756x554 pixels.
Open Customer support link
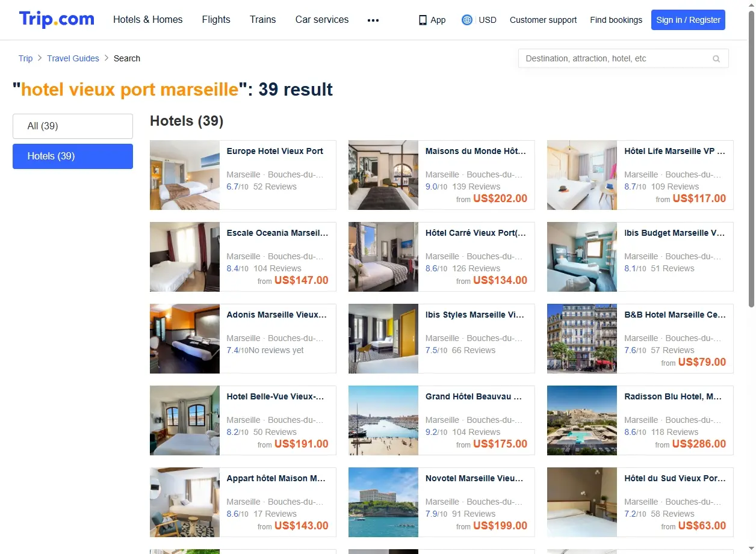tap(543, 20)
